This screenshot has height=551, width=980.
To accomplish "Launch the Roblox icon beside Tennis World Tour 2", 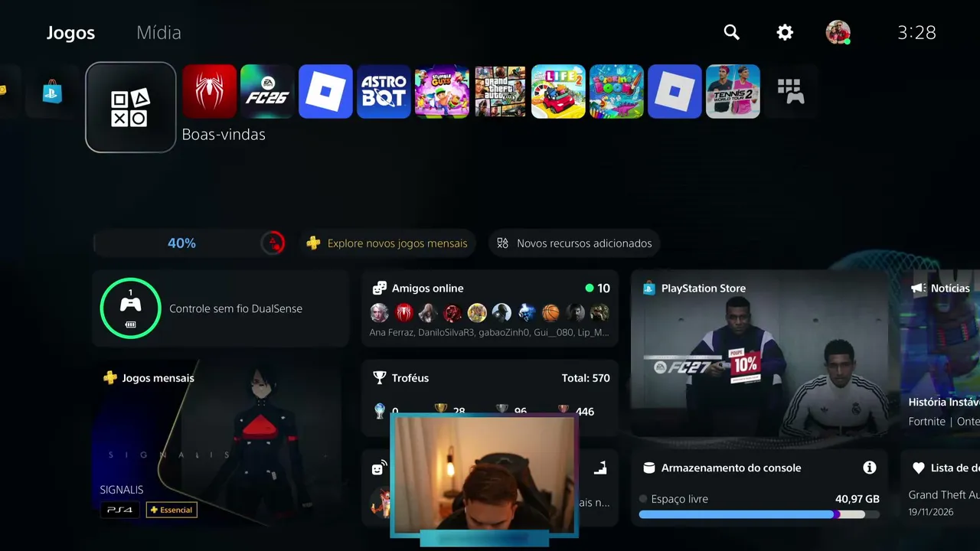I will click(x=675, y=92).
